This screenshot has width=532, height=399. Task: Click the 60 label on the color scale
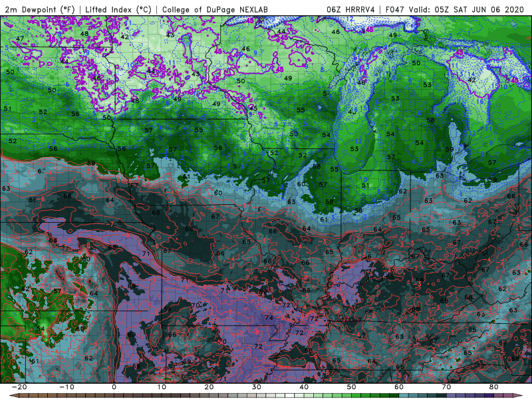tap(399, 387)
